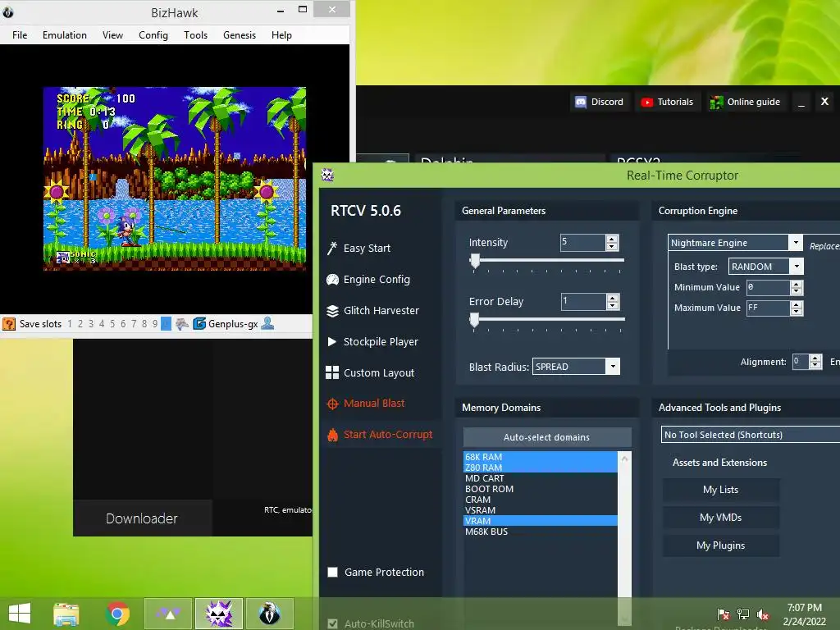Click the Genplus-gx core icon in BizHawk
The height and width of the screenshot is (630, 840).
(199, 323)
